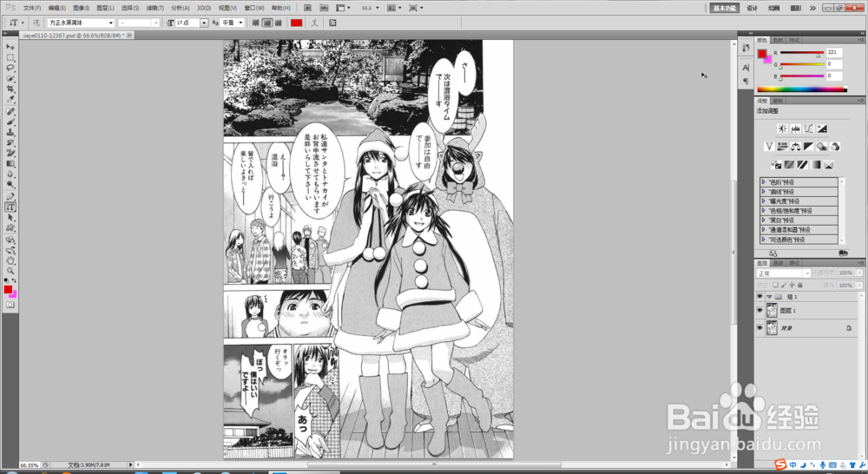Add a Brightness/Contrast adjustment
This screenshot has width=868, height=474.
point(782,128)
